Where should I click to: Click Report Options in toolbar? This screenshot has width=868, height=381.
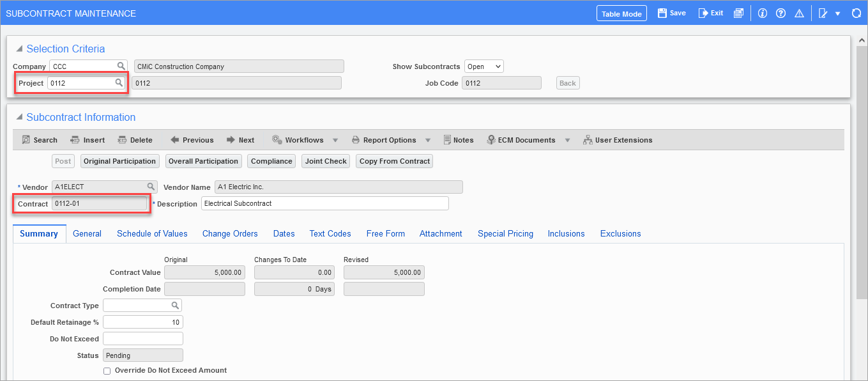click(383, 140)
